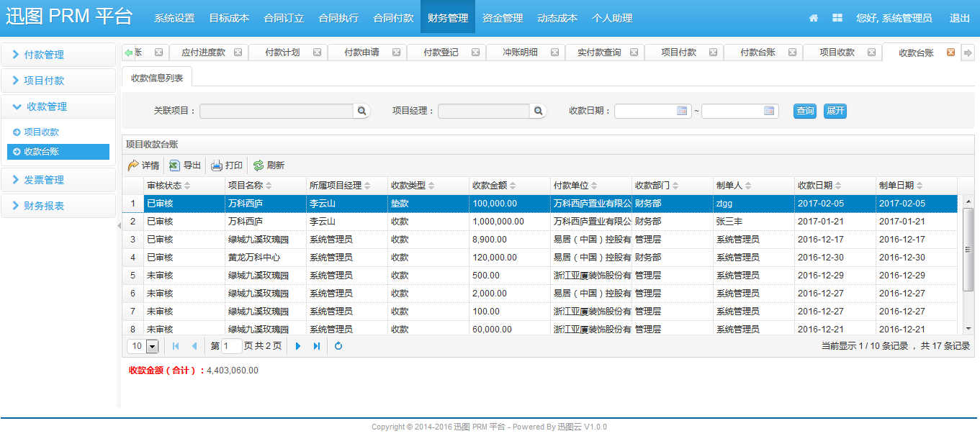Close the 项目付款 tab
The image size is (980, 436).
pyautogui.click(x=713, y=53)
